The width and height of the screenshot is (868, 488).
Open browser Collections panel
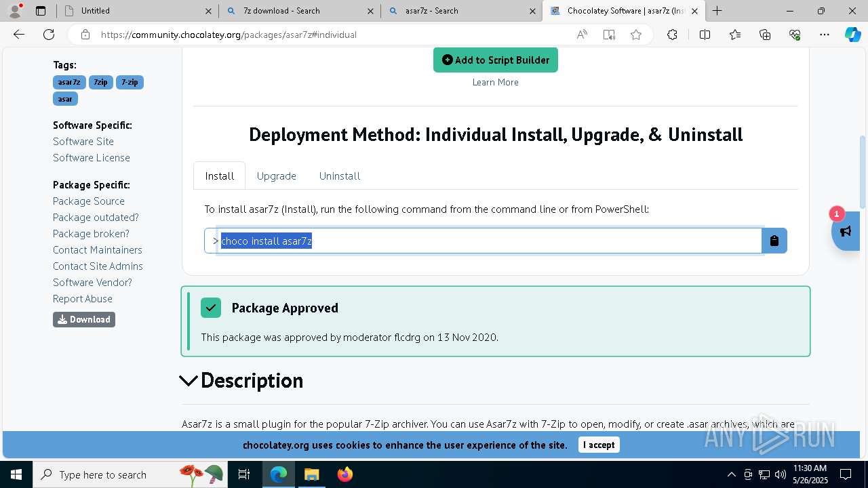765,35
